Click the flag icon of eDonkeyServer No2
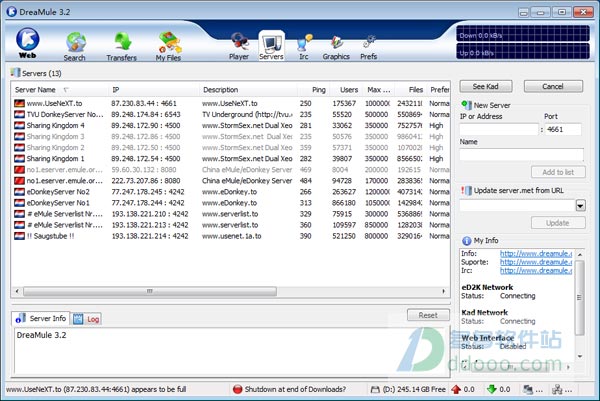 [x=19, y=192]
